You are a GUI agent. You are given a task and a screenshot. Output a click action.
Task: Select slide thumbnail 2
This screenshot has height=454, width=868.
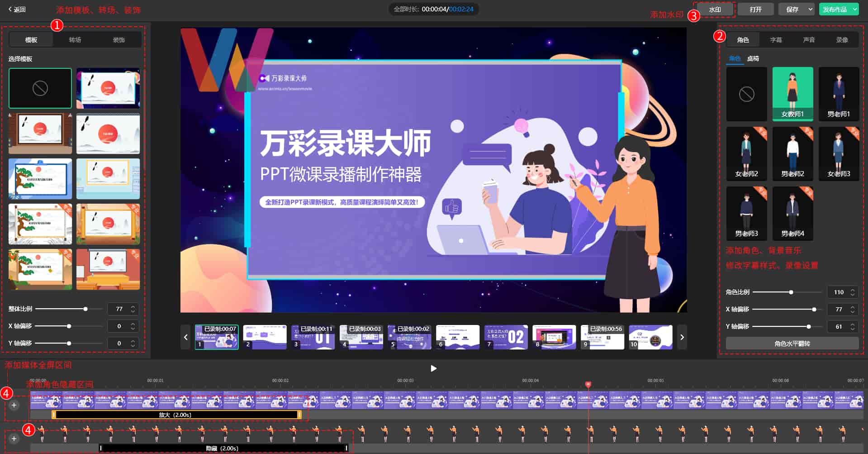click(x=265, y=337)
